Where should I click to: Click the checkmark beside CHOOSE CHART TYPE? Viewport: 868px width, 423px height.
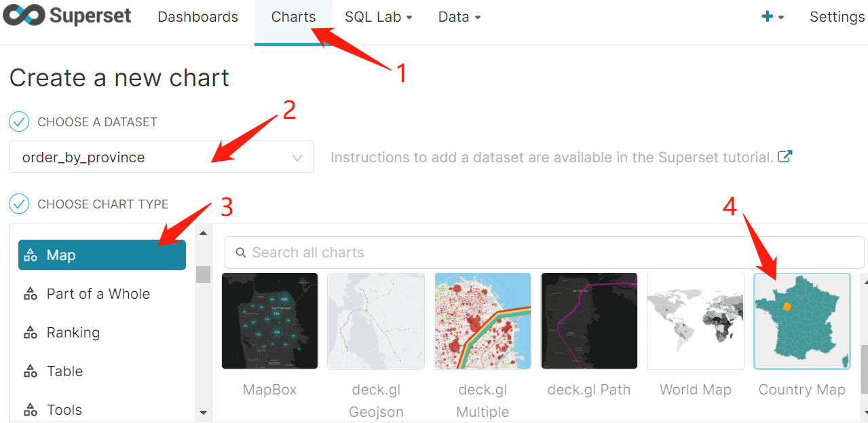18,204
